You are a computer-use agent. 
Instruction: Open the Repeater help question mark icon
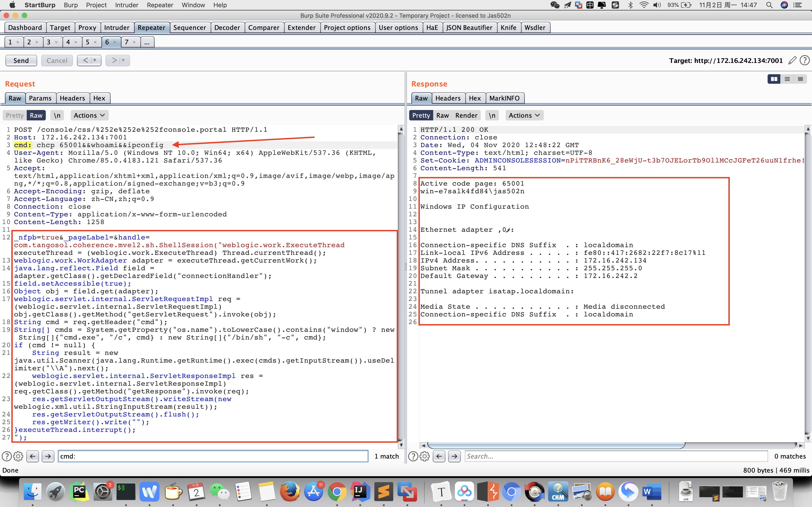804,60
